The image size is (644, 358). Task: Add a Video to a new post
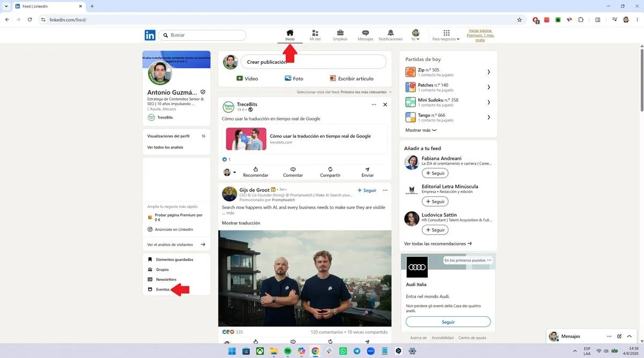247,78
